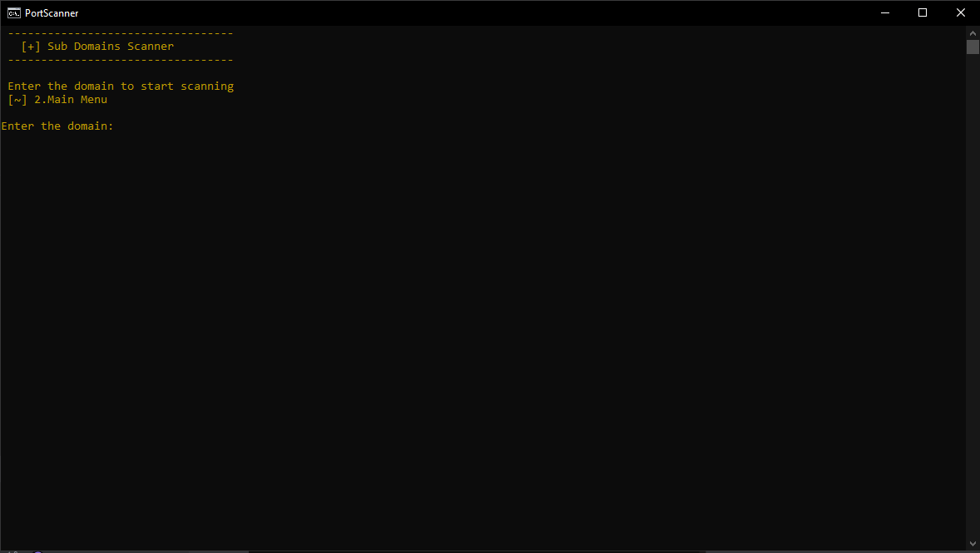Click the vertical scrollbar thumb

point(973,47)
